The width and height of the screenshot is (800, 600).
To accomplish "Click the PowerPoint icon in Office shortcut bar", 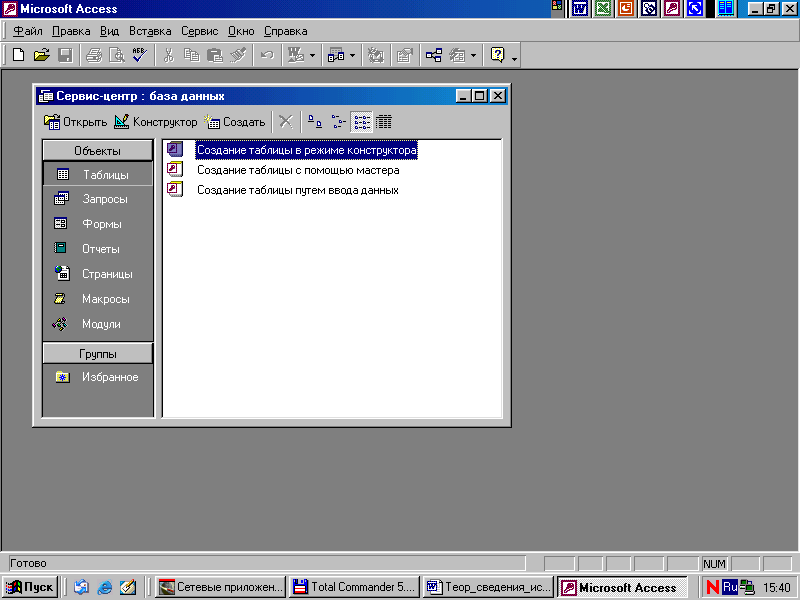I will [x=626, y=8].
